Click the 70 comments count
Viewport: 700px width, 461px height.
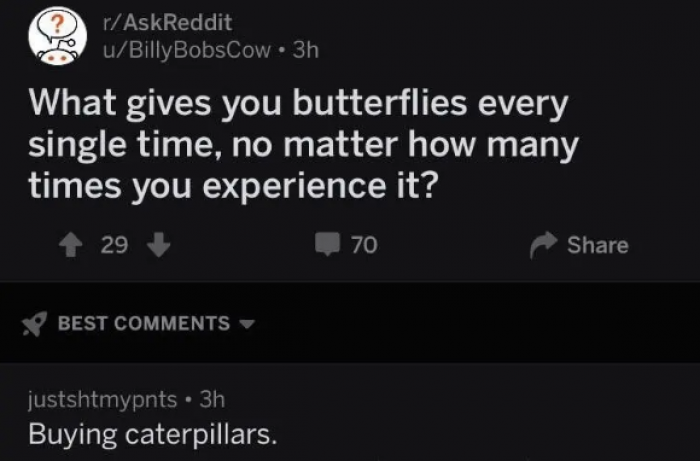[364, 245]
